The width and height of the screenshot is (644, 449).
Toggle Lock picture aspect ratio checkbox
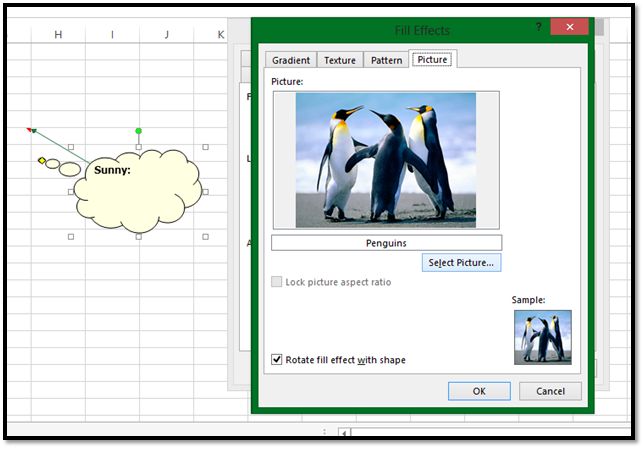tap(277, 282)
